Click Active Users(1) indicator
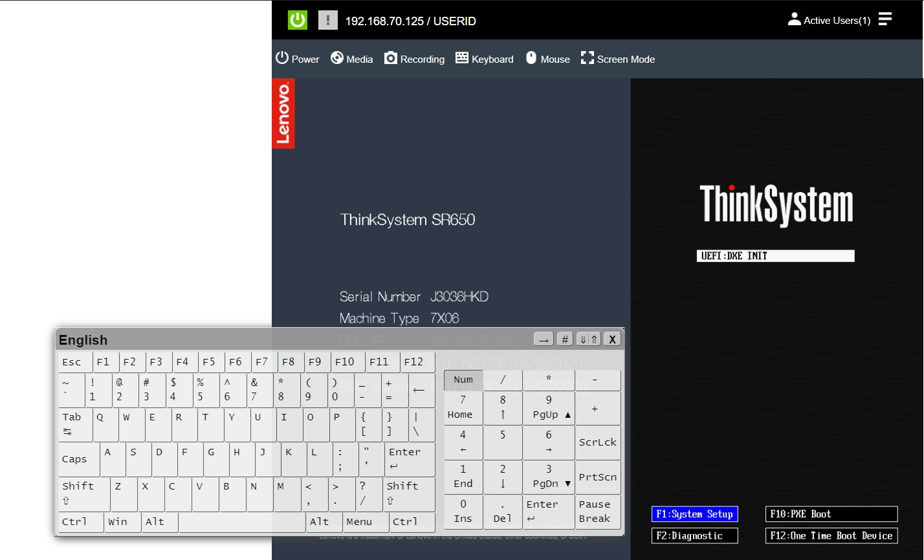 829,20
